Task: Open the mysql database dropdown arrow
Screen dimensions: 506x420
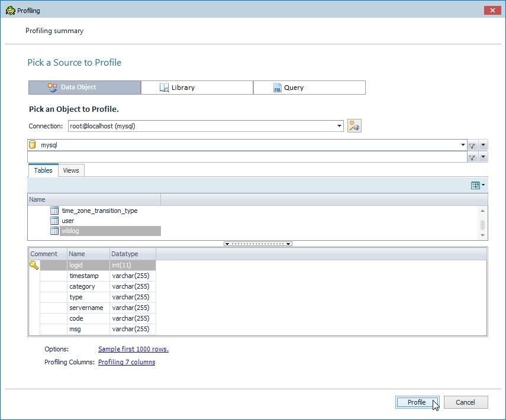Action: 463,145
